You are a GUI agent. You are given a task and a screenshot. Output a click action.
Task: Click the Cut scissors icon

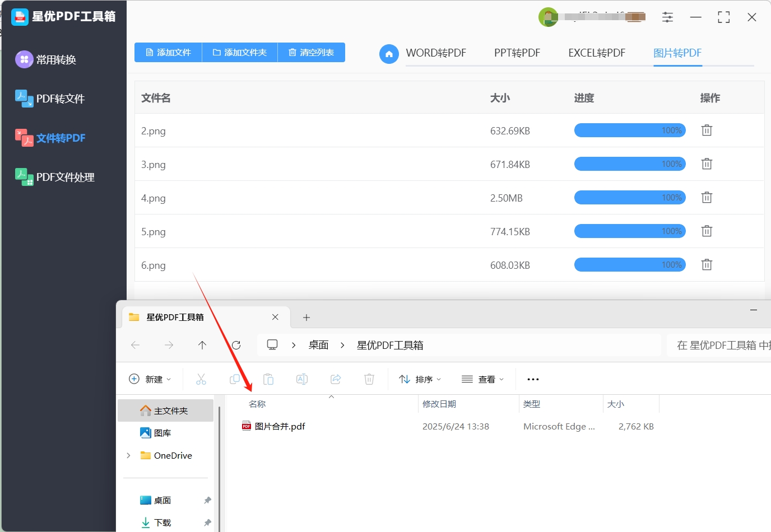tap(201, 379)
